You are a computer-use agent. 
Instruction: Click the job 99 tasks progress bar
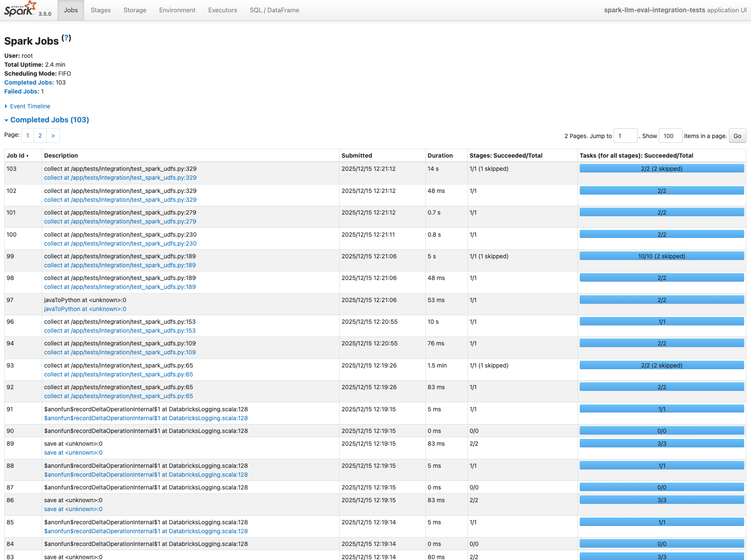[661, 256]
